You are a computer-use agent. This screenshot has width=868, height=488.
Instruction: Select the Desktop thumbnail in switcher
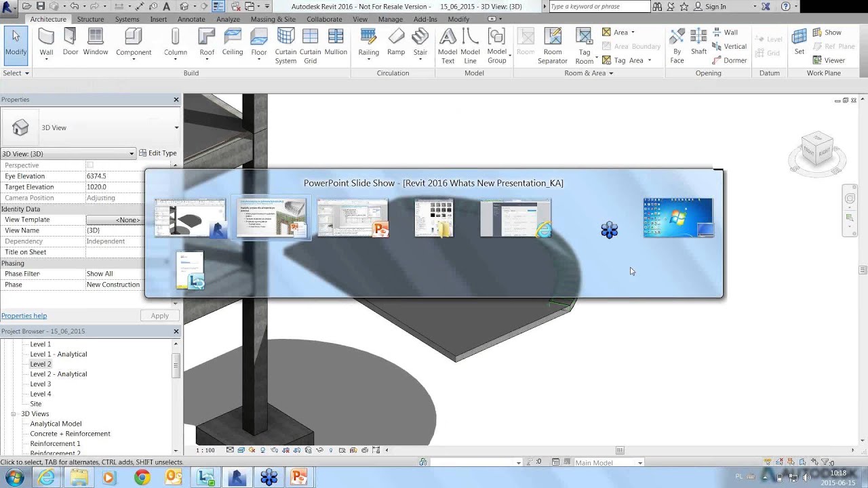[x=678, y=218]
